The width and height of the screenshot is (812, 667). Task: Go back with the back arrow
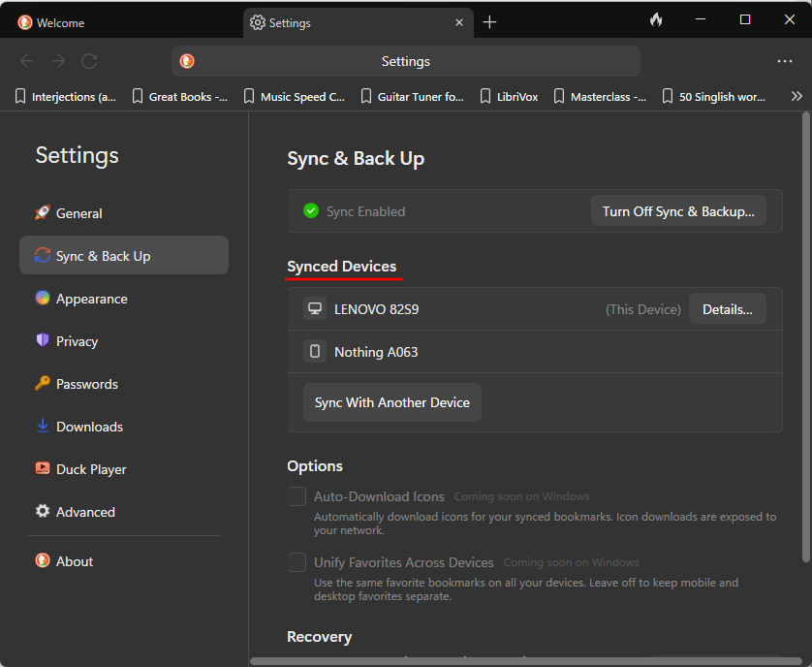(x=27, y=61)
